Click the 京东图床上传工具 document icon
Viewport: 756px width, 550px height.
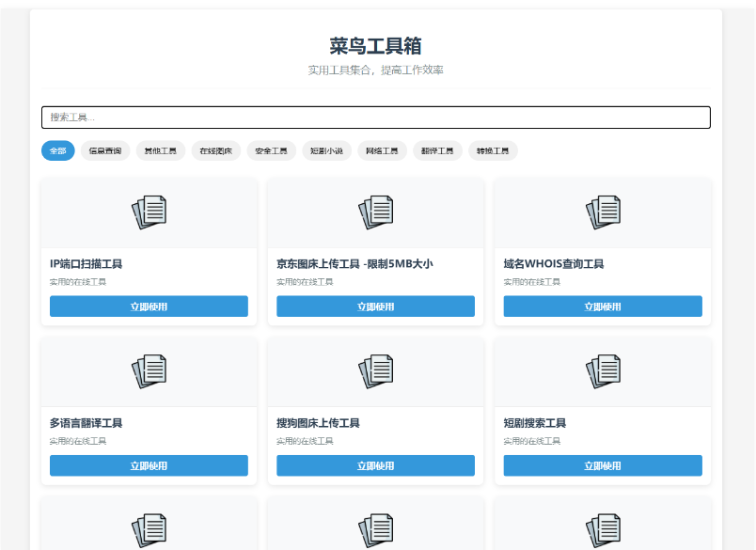pyautogui.click(x=376, y=212)
